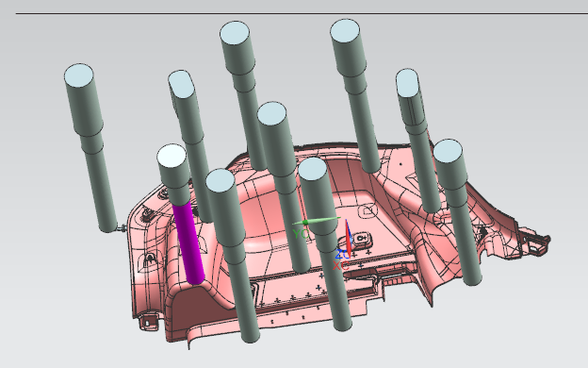The width and height of the screenshot is (588, 368).
Task: Select the magenta highlighted cylinder segment
Action: 189,243
